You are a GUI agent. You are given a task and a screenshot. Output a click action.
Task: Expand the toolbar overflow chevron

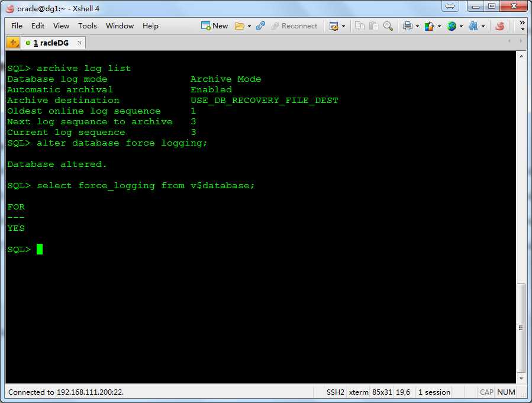click(x=522, y=26)
